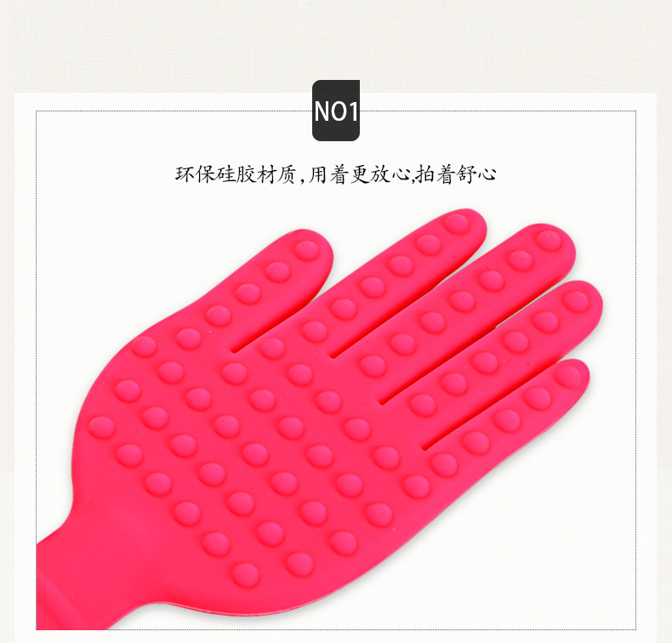672x643 pixels.
Task: Click the leftmost bump on the palm edge
Action: (x=101, y=428)
